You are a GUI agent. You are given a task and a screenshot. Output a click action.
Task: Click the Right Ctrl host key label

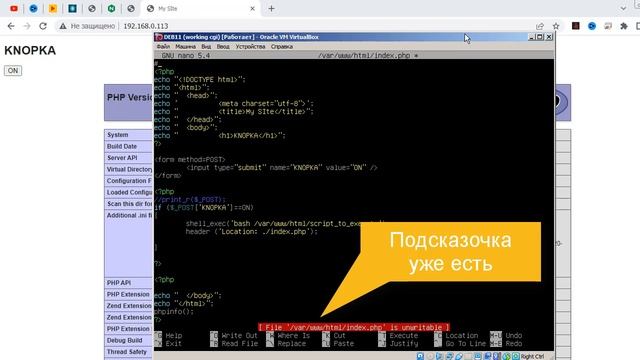(532, 356)
